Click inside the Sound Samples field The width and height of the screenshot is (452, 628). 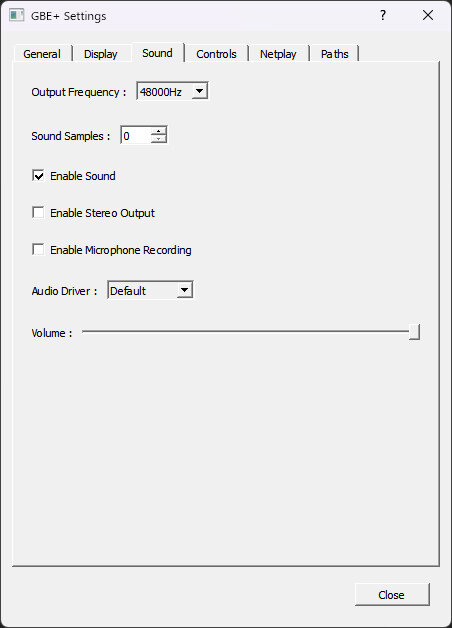(x=136, y=135)
